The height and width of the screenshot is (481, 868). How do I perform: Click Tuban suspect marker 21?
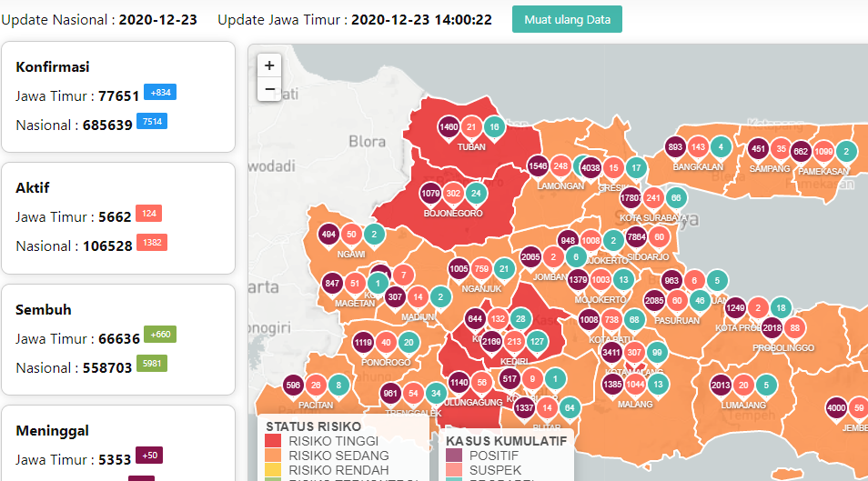coord(471,127)
